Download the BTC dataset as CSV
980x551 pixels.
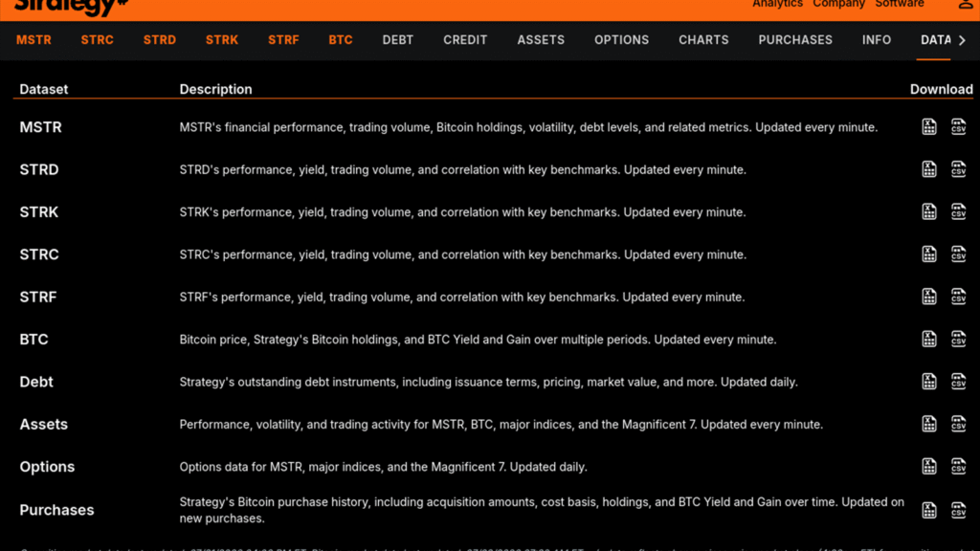coord(958,340)
